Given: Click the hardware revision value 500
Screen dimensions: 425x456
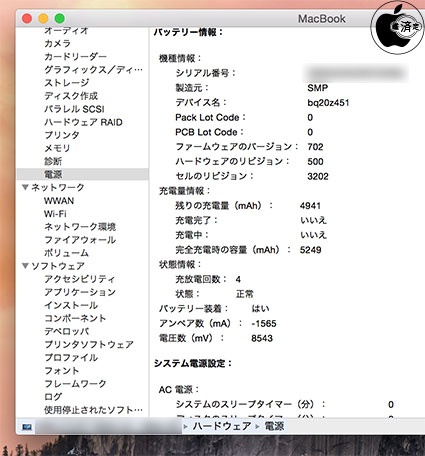Looking at the screenshot, I should coord(315,162).
